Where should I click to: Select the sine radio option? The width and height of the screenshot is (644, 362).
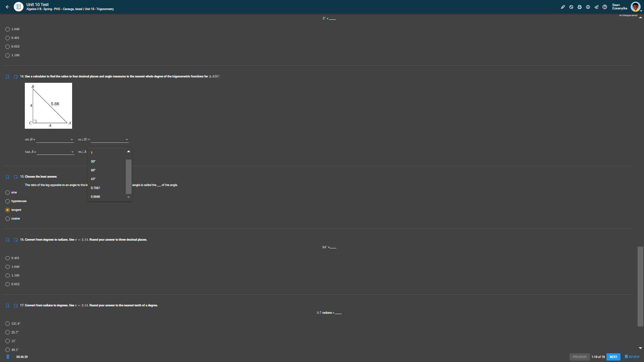(7, 193)
